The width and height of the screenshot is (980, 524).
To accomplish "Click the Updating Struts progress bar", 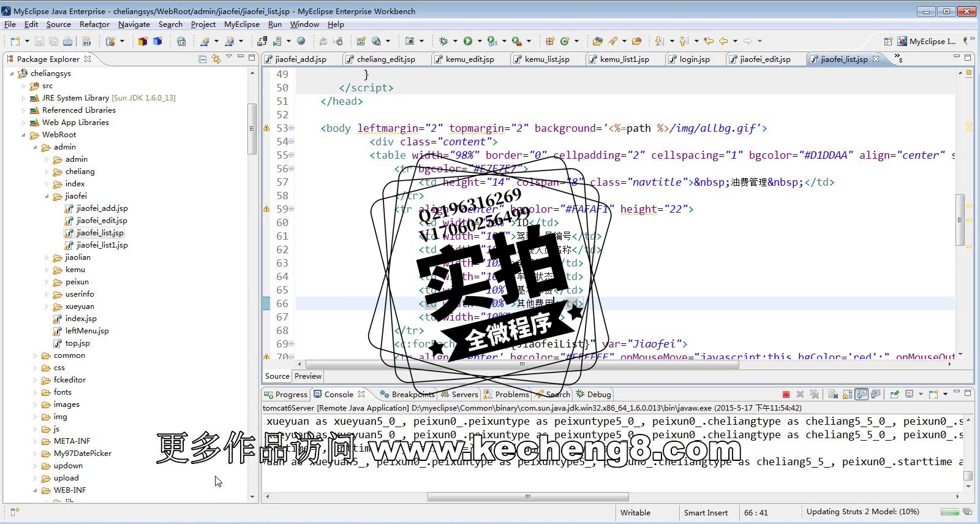I will 950,512.
